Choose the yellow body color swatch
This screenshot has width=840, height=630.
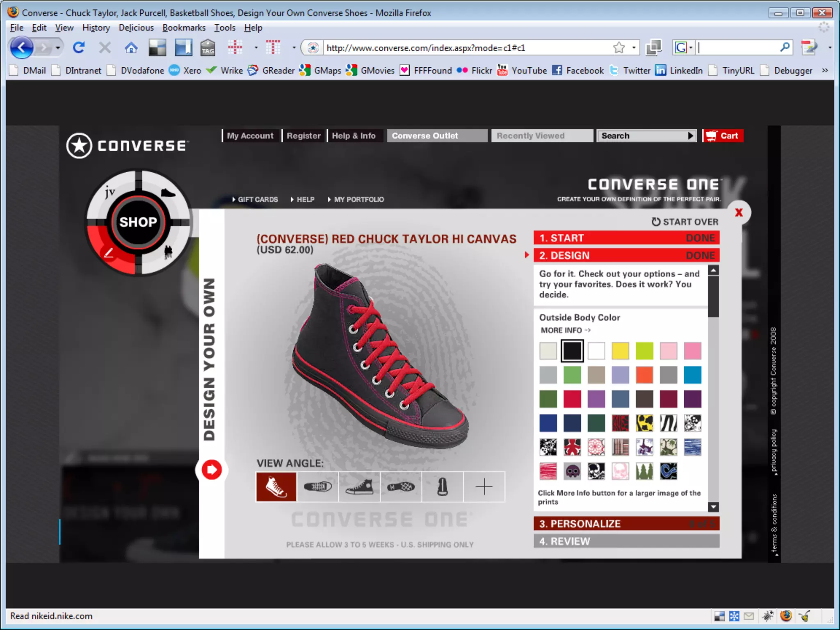pos(620,351)
